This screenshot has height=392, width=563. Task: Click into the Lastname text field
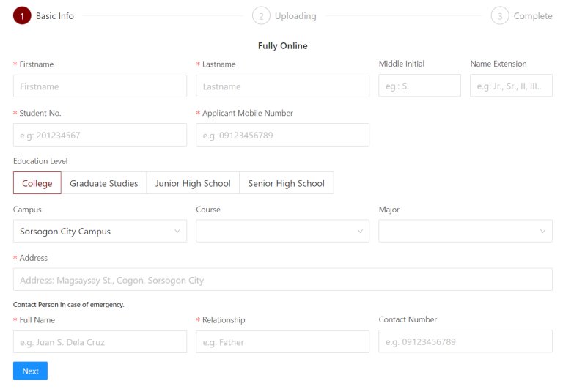(x=282, y=86)
